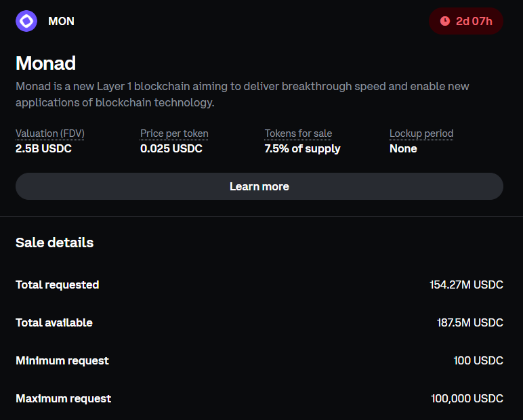Click the None lockup value

coord(403,148)
